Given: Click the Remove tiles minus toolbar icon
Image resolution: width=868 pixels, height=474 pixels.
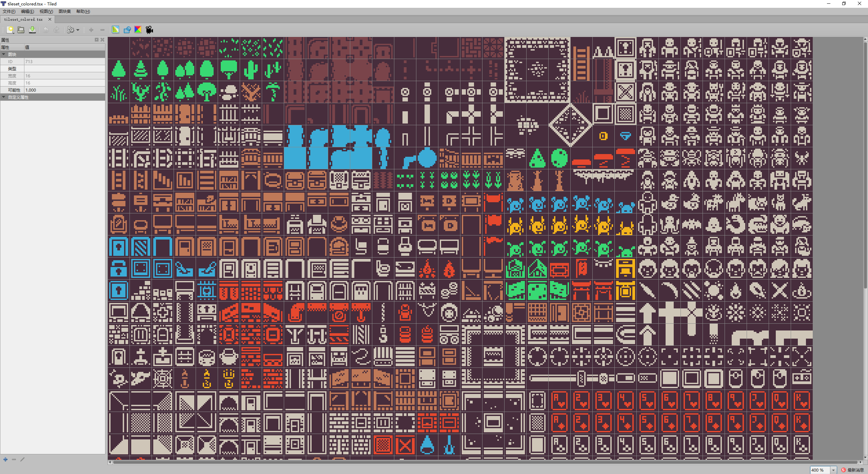Looking at the screenshot, I should click(x=102, y=30).
